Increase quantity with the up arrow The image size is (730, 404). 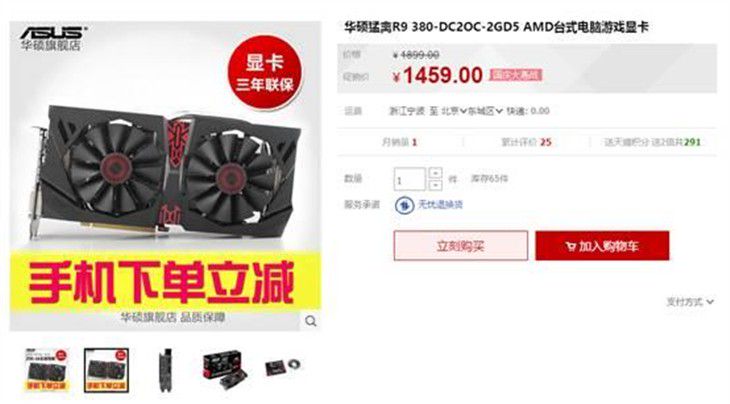click(x=435, y=173)
